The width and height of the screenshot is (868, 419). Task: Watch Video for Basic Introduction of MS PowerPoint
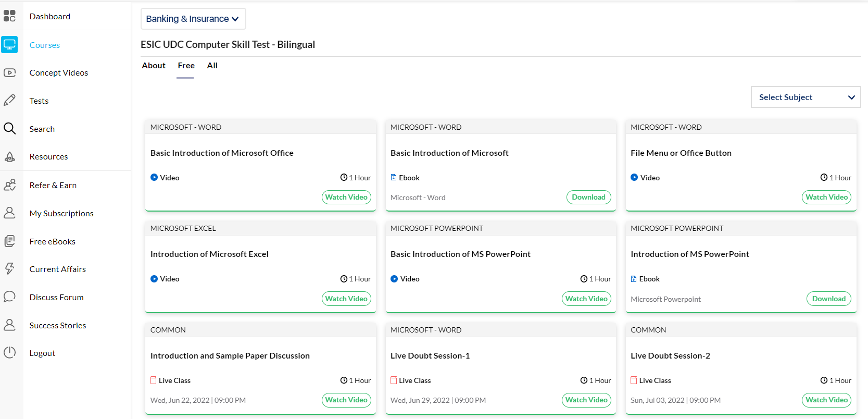click(586, 299)
